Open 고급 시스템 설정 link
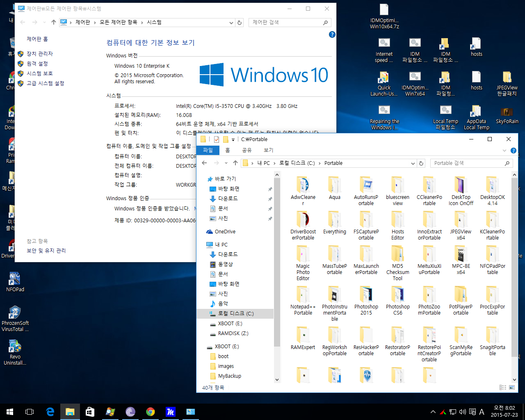The width and height of the screenshot is (525, 420). point(46,83)
